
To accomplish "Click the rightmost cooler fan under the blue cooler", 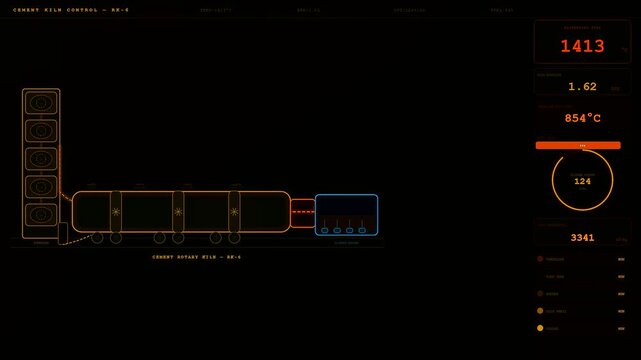I will tap(362, 230).
